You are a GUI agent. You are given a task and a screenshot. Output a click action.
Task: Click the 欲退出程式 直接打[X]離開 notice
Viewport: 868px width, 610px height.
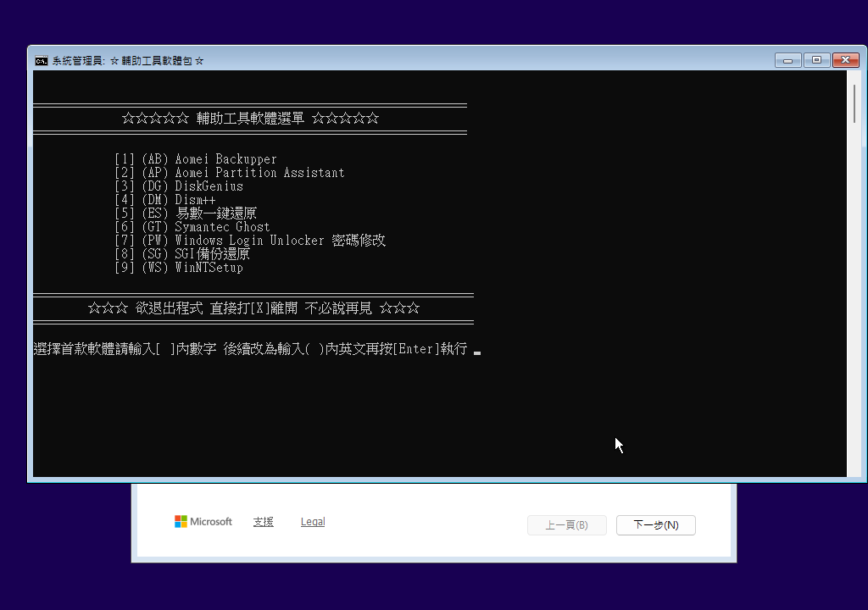pyautogui.click(x=253, y=308)
